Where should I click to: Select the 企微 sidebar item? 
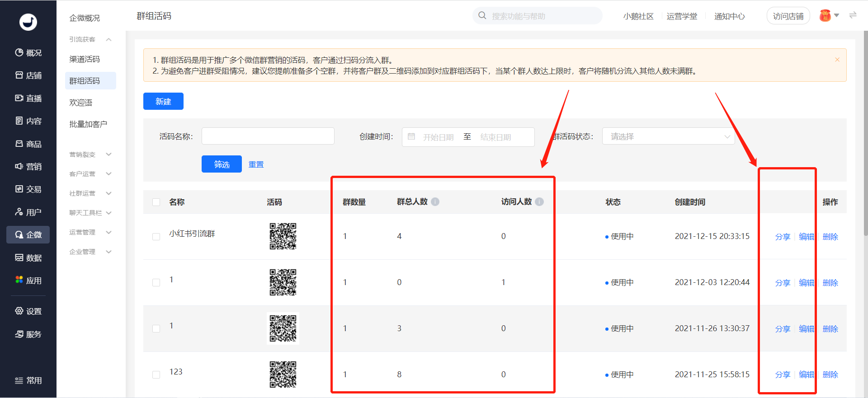(x=28, y=234)
